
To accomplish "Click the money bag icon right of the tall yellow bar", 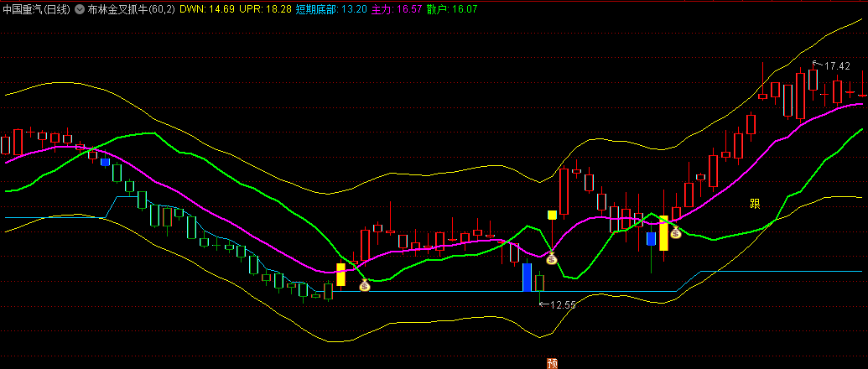I will [x=675, y=232].
